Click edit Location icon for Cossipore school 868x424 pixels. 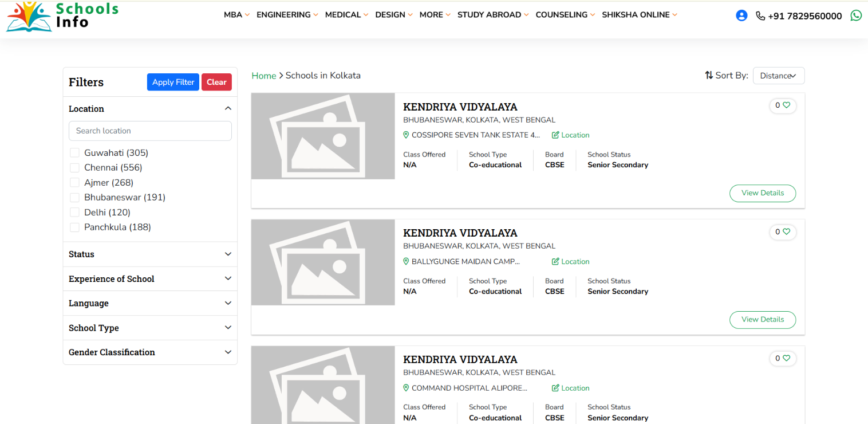[x=555, y=135]
